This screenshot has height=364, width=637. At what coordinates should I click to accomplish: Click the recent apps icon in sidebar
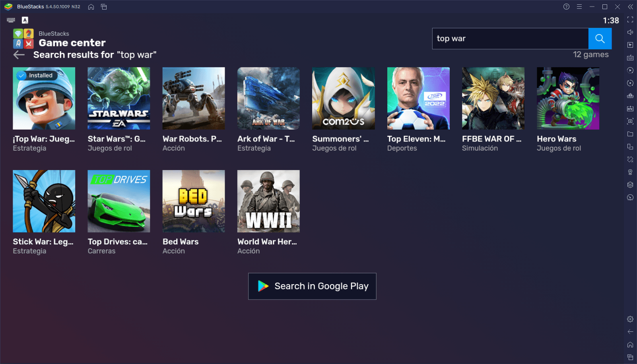point(630,357)
